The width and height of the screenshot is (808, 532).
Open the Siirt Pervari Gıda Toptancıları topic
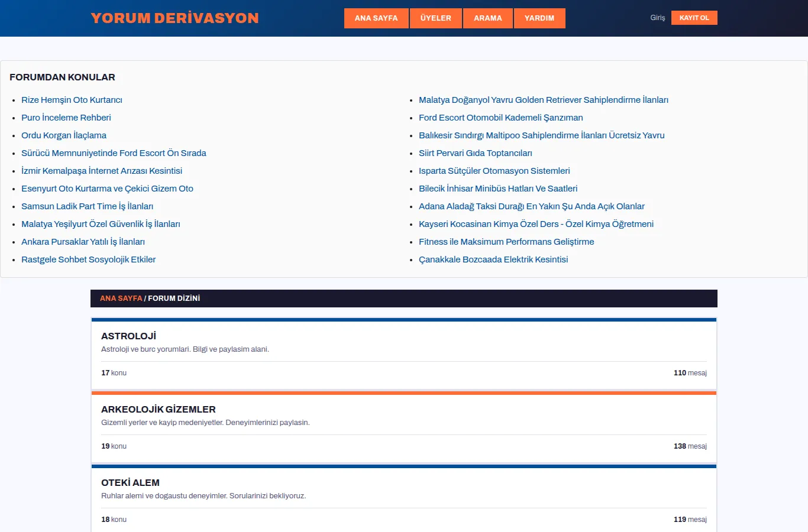[476, 153]
